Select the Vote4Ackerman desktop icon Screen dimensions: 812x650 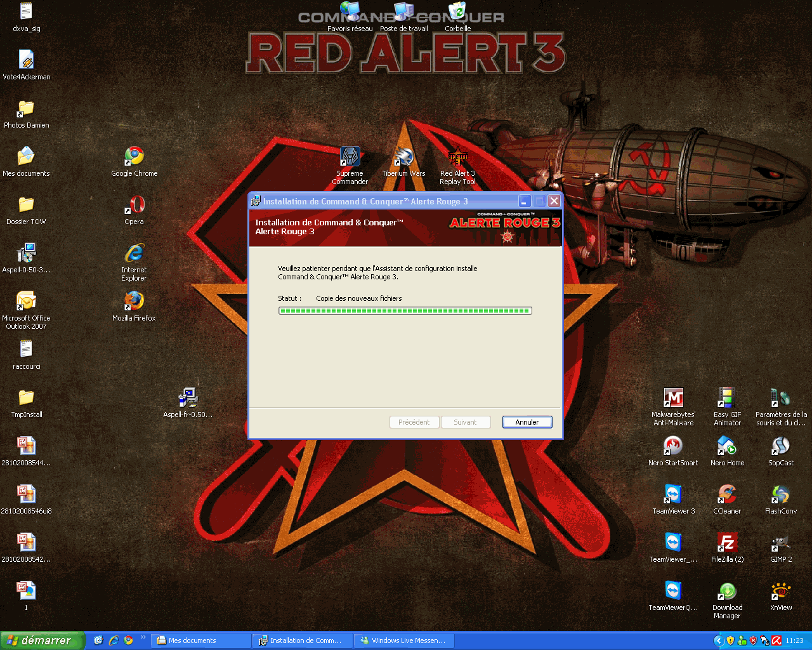click(x=26, y=65)
